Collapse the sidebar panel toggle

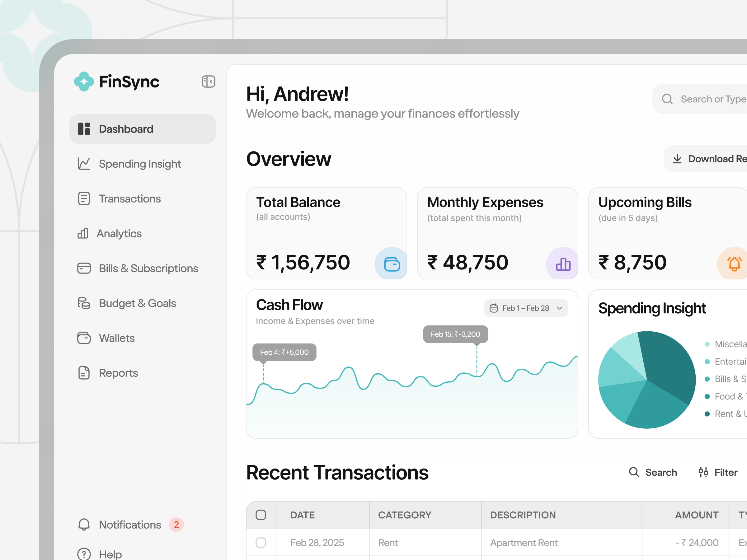208,81
